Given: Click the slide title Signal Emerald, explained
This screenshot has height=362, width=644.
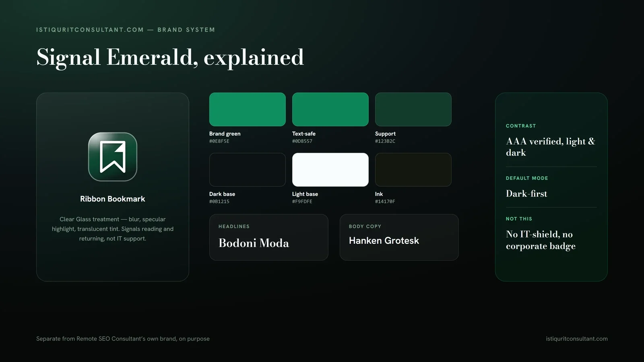Looking at the screenshot, I should point(170,58).
